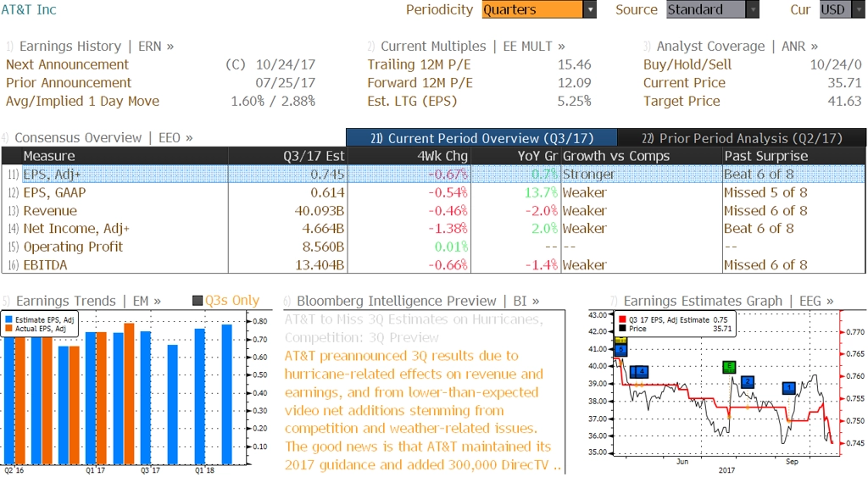Click the blue event marker labeled 1
Image resolution: width=868 pixels, height=477 pixels.
point(789,388)
